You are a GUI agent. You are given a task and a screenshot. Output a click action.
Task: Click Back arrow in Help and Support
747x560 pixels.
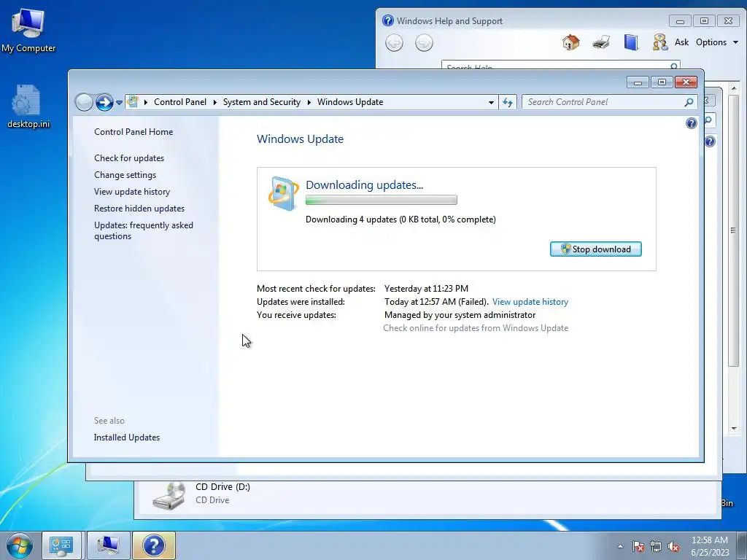394,43
